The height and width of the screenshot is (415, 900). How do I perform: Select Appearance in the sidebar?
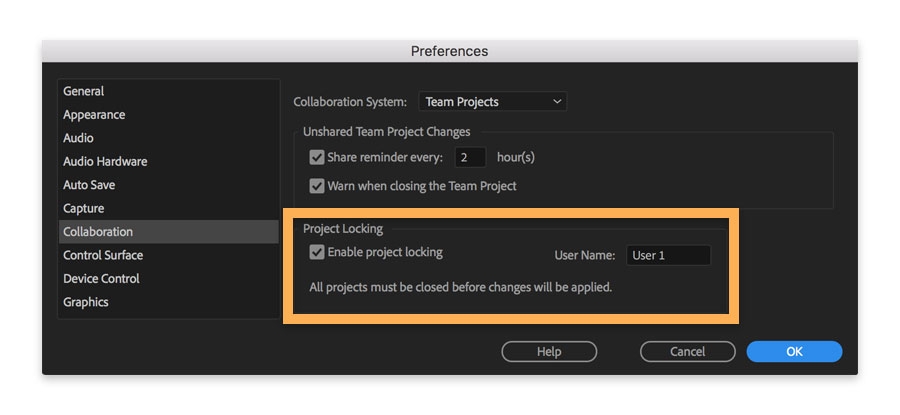tap(94, 115)
